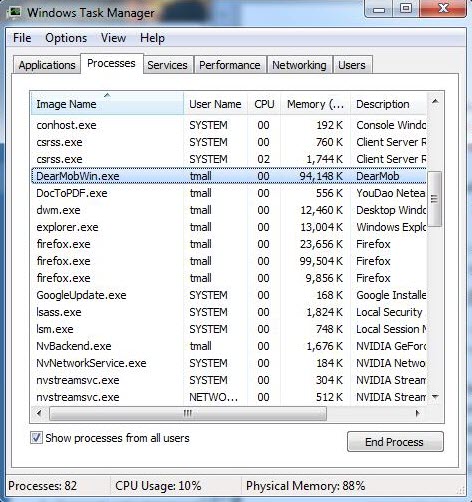Sort processes by Memory column header
This screenshot has height=502, width=472.
pos(315,104)
